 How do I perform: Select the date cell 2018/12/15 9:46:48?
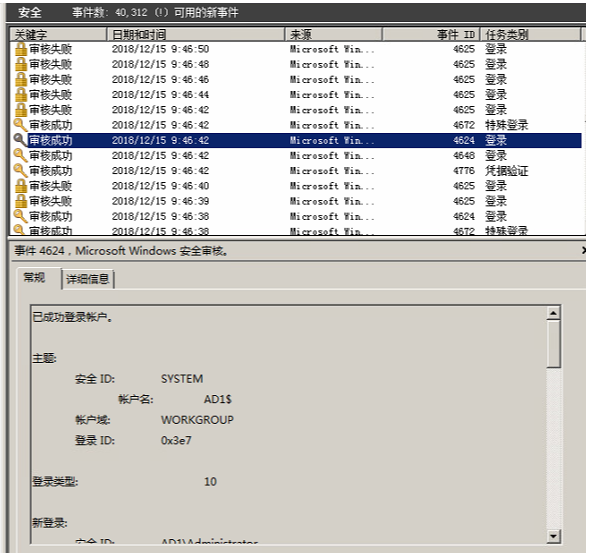pyautogui.click(x=160, y=64)
